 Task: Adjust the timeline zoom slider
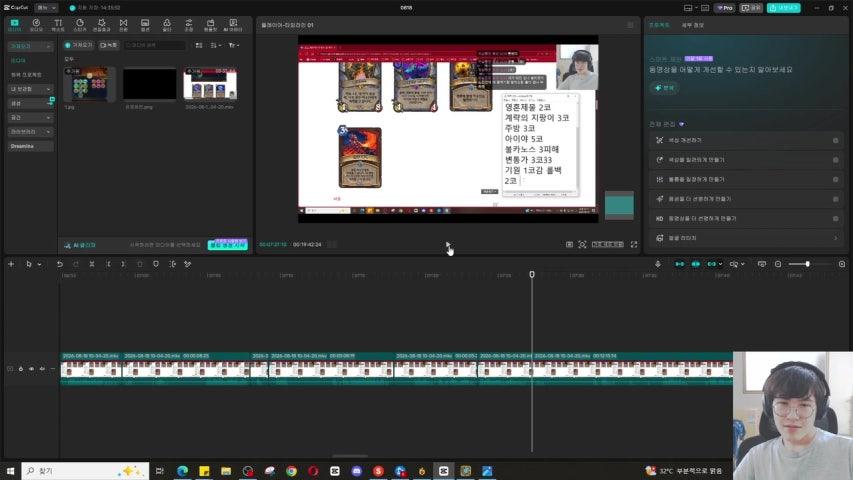(807, 264)
